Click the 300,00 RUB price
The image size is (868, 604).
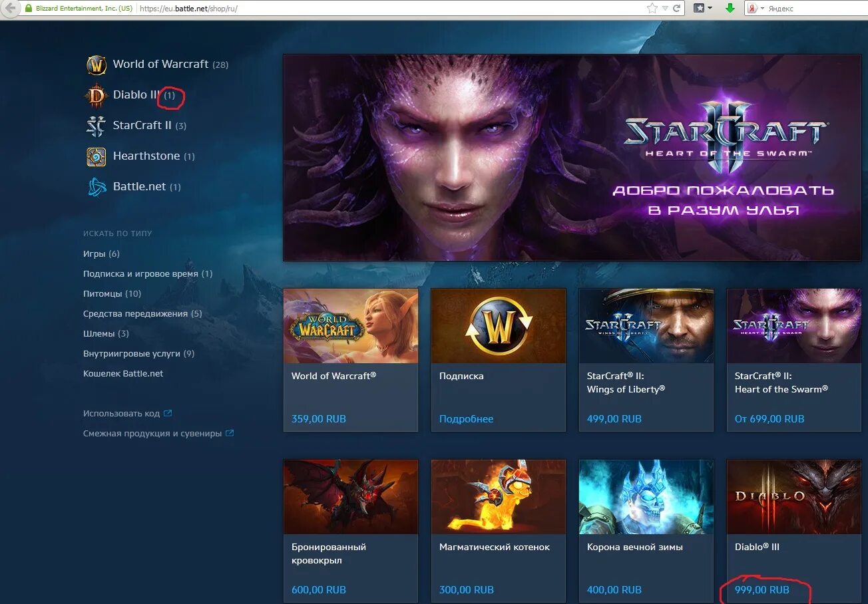pyautogui.click(x=467, y=590)
